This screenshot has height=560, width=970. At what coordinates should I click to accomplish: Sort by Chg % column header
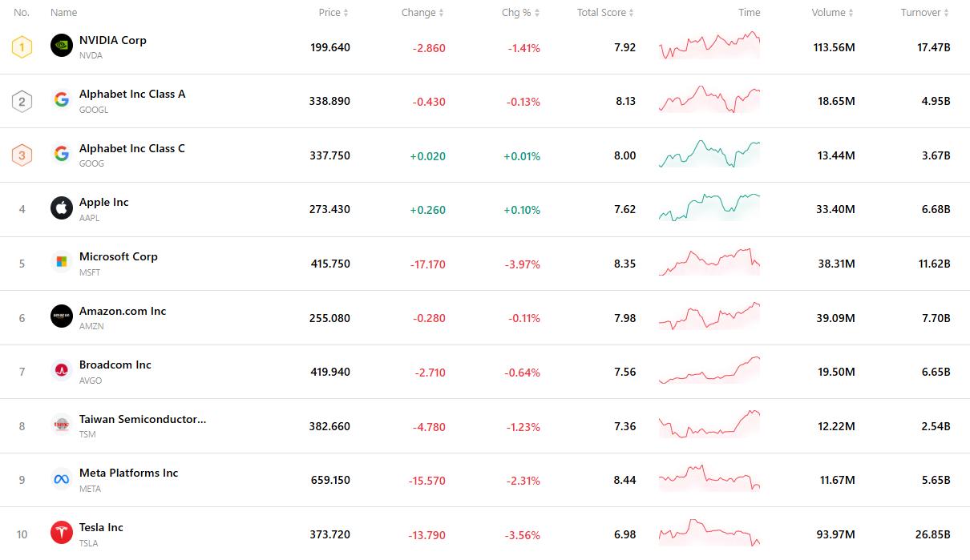point(520,13)
